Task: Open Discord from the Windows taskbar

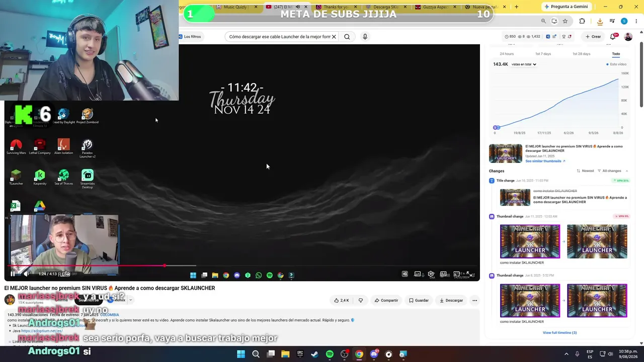Action: (x=374, y=354)
